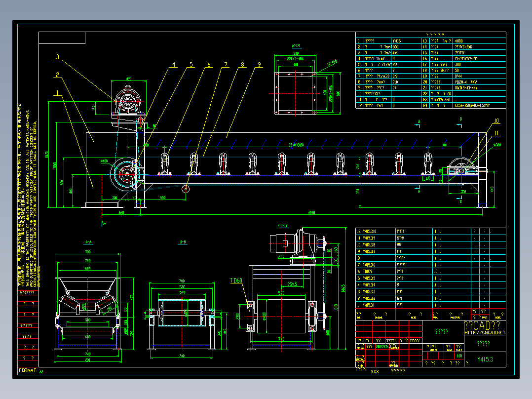Select the 1270 vertical dimension at the far left
This screenshot has width=532, height=399.
(x=46, y=155)
